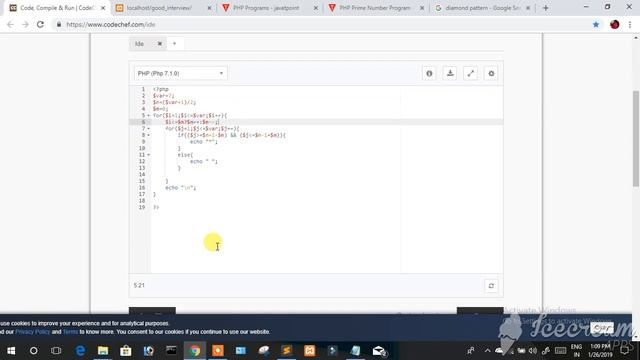
Task: Download the code file
Action: (450, 73)
